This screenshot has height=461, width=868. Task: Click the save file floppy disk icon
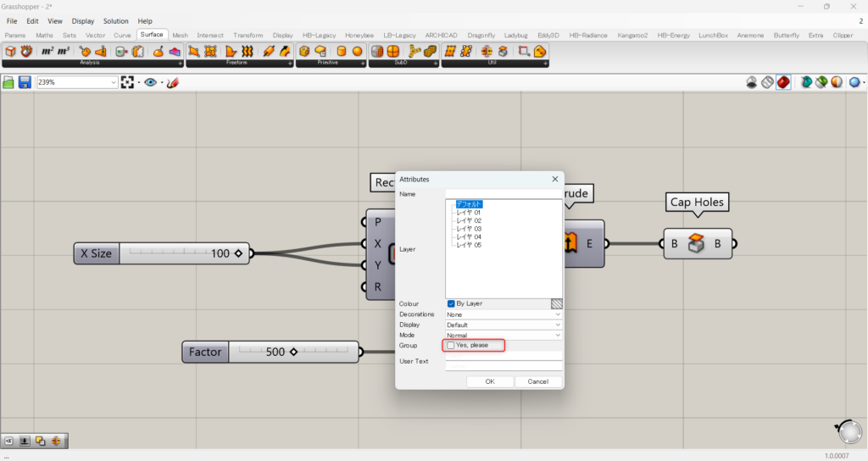coord(25,82)
